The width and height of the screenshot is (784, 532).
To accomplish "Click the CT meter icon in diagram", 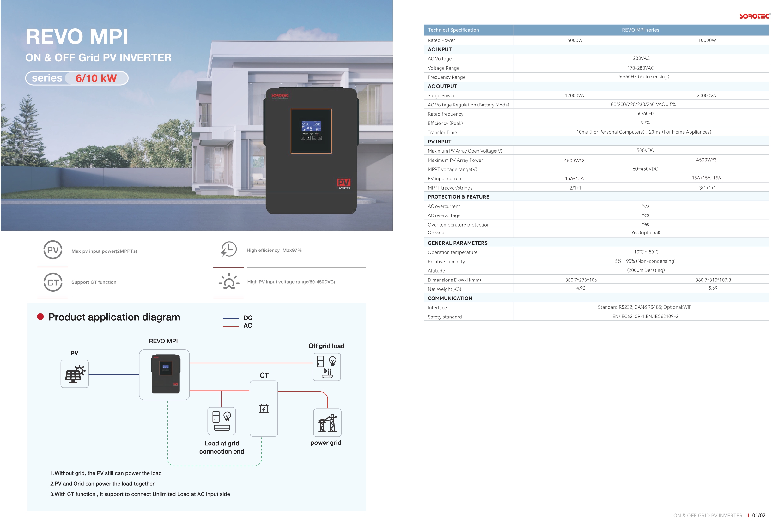I will [x=264, y=408].
